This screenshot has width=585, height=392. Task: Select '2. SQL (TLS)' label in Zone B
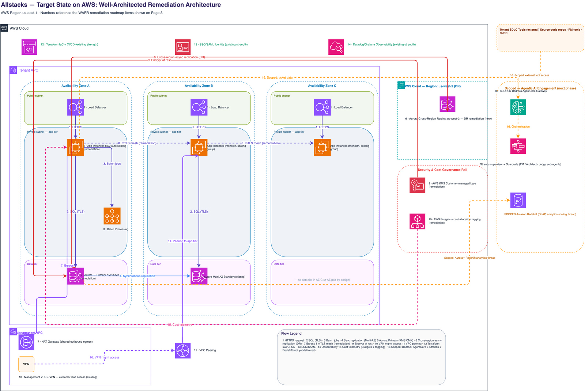tap(199, 212)
